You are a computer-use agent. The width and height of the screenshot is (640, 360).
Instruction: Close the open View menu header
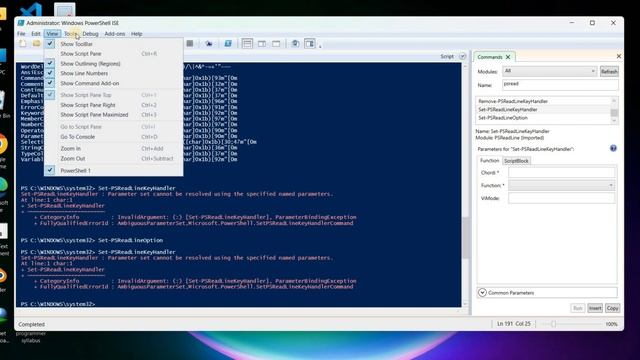(52, 34)
